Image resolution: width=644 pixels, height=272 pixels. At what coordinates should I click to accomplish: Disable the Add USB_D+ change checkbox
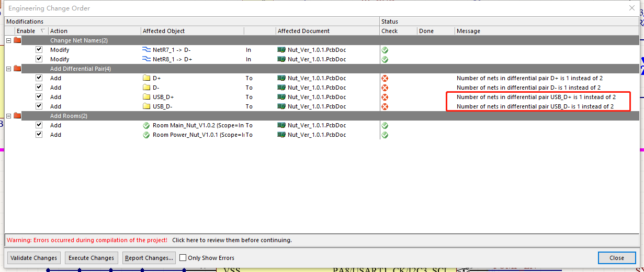point(39,96)
